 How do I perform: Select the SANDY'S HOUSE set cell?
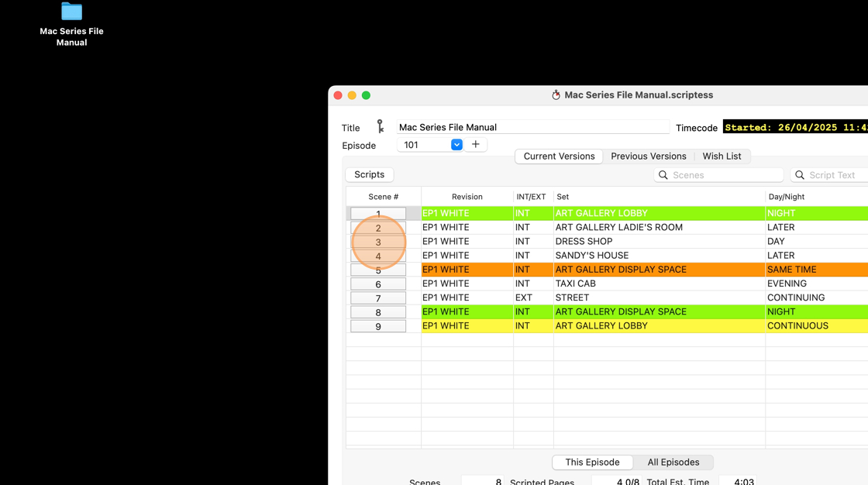pos(660,255)
